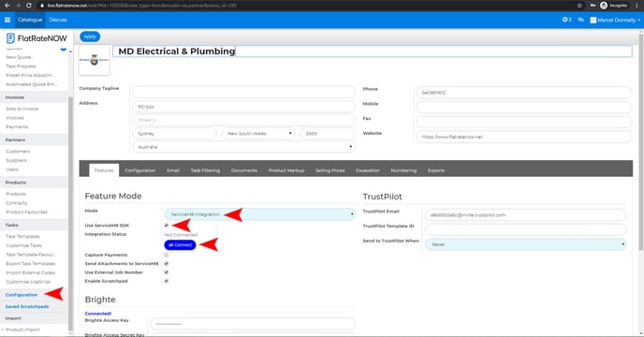This screenshot has width=644, height=337.
Task: Open Task Templates in sidebar
Action: [22, 236]
